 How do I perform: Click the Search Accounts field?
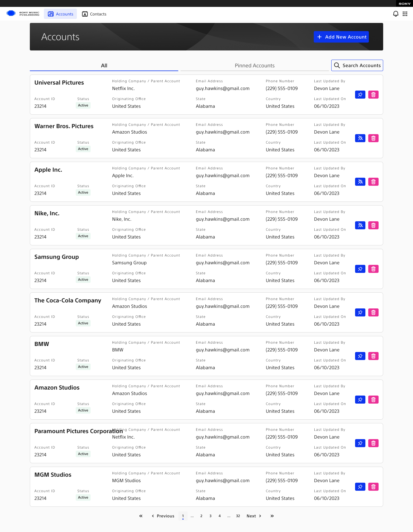pyautogui.click(x=357, y=65)
